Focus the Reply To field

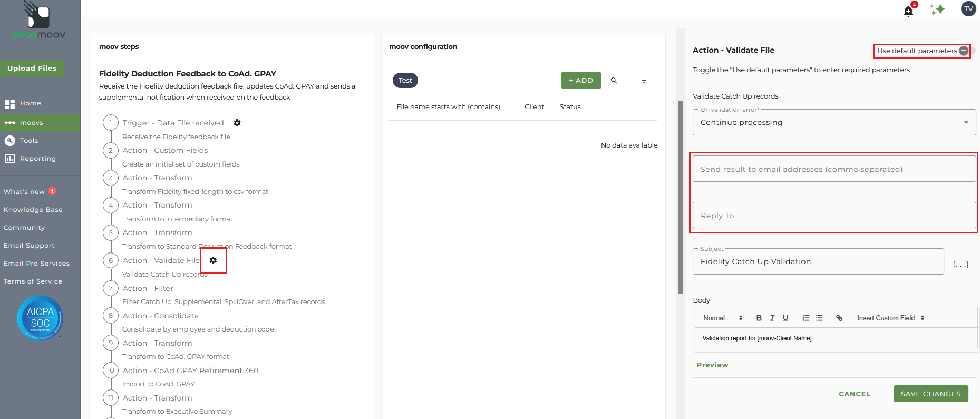pos(834,216)
